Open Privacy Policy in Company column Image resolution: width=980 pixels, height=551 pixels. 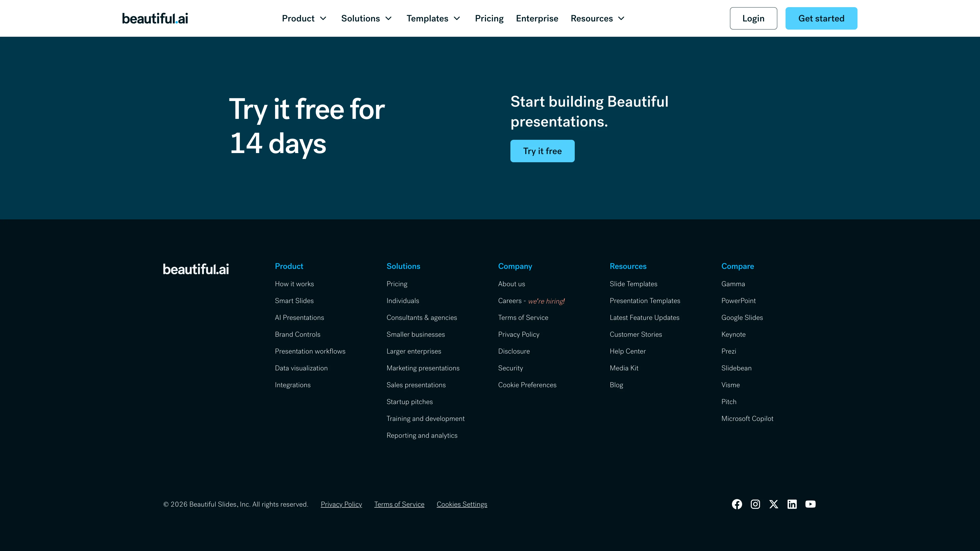519,335
